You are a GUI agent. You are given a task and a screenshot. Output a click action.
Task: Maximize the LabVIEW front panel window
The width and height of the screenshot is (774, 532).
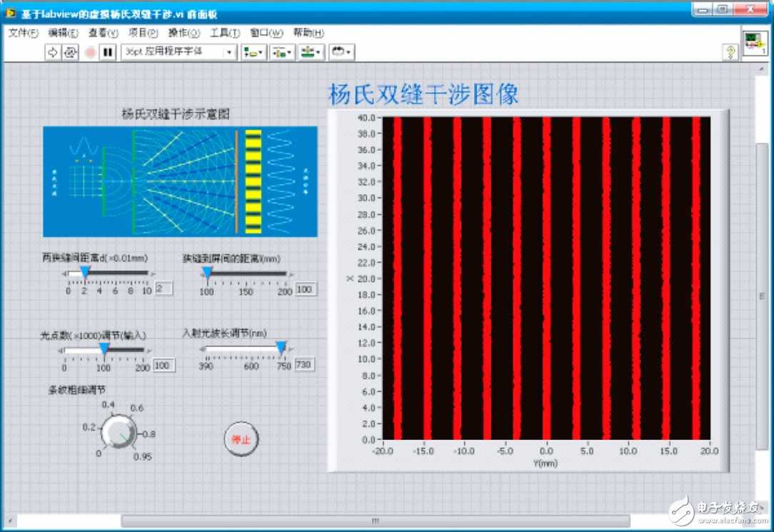[722, 11]
